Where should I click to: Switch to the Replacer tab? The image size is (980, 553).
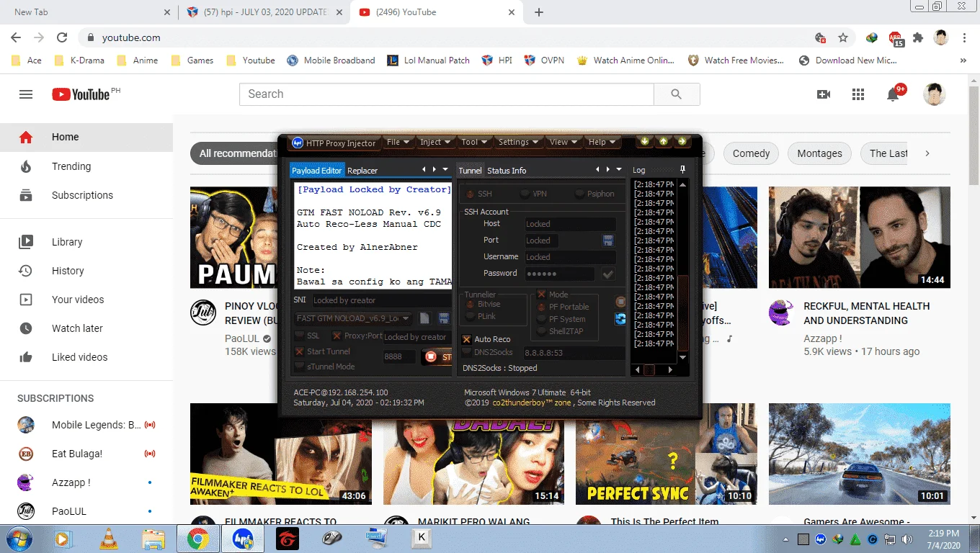click(362, 171)
